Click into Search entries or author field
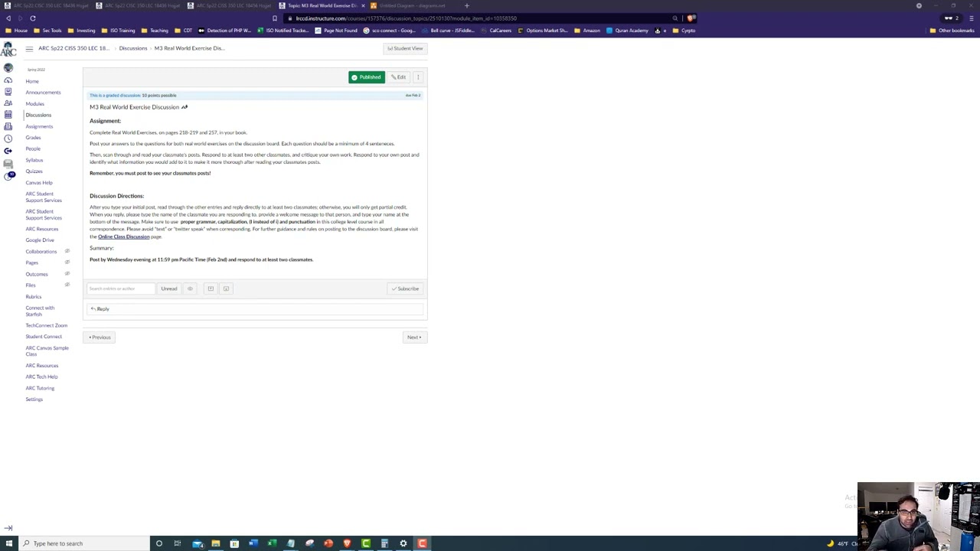 (120, 289)
